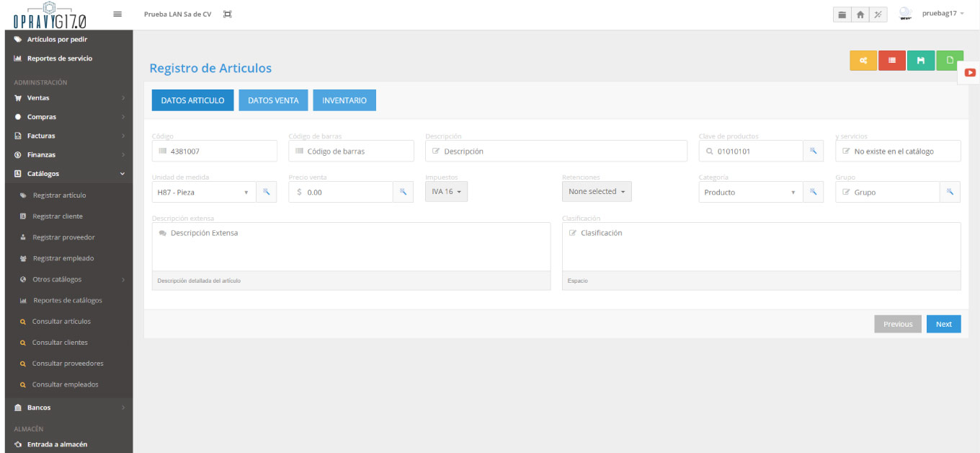Click the wand icon beside Clave de productos
This screenshot has height=453, width=980.
(813, 151)
